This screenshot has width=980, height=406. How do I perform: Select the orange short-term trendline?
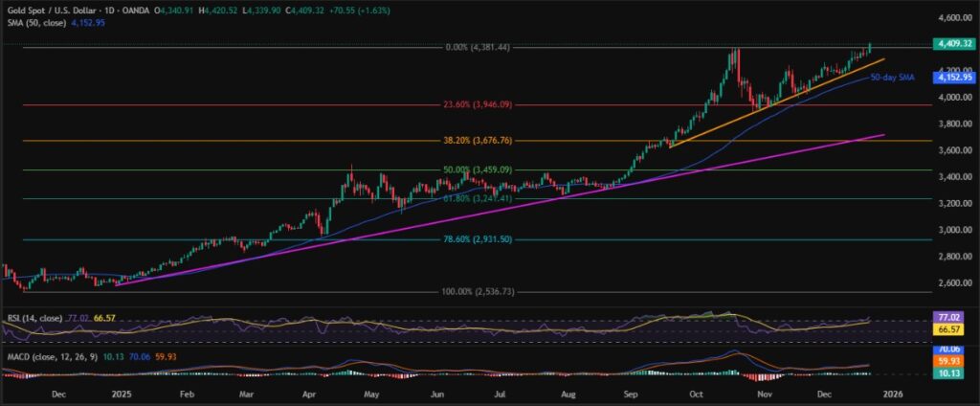[776, 101]
